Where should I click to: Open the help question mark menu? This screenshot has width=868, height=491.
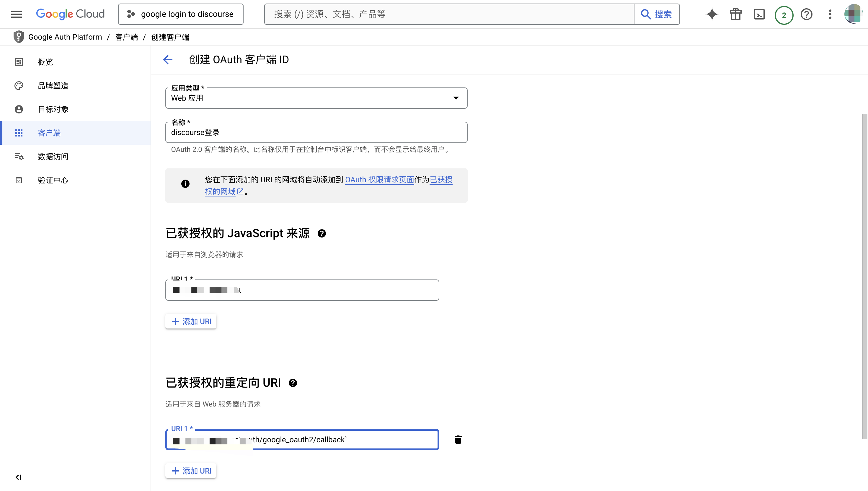[806, 14]
